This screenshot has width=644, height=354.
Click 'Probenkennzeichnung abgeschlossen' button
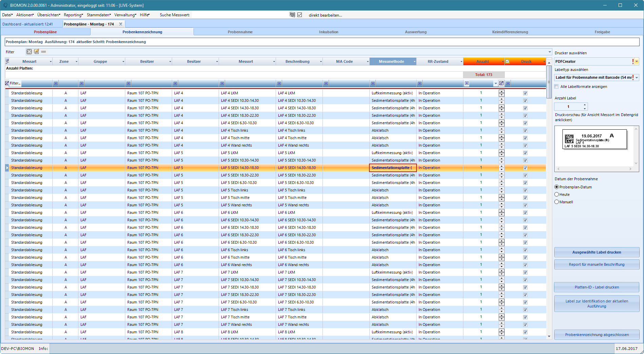tap(596, 335)
